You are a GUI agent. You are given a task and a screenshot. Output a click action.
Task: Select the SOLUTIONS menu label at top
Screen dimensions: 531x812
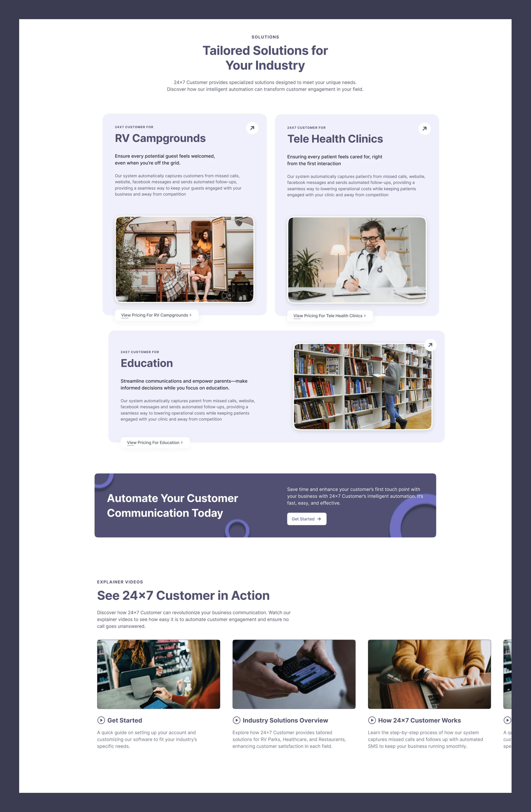[265, 37]
